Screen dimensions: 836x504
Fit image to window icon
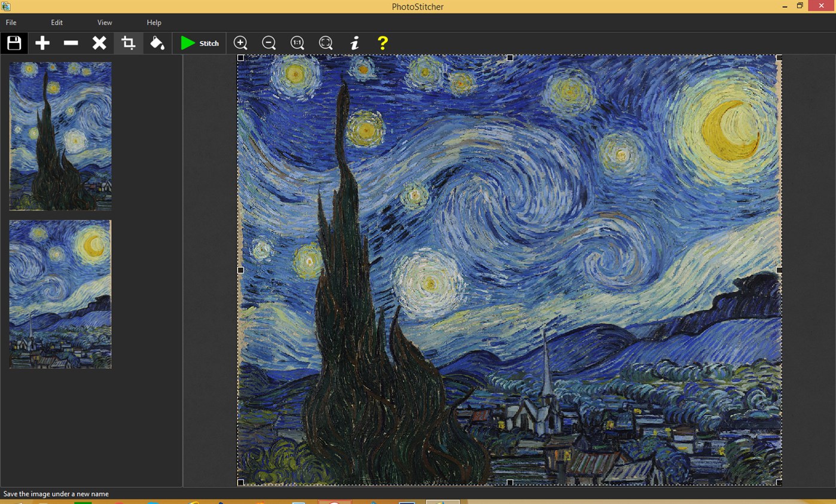325,43
